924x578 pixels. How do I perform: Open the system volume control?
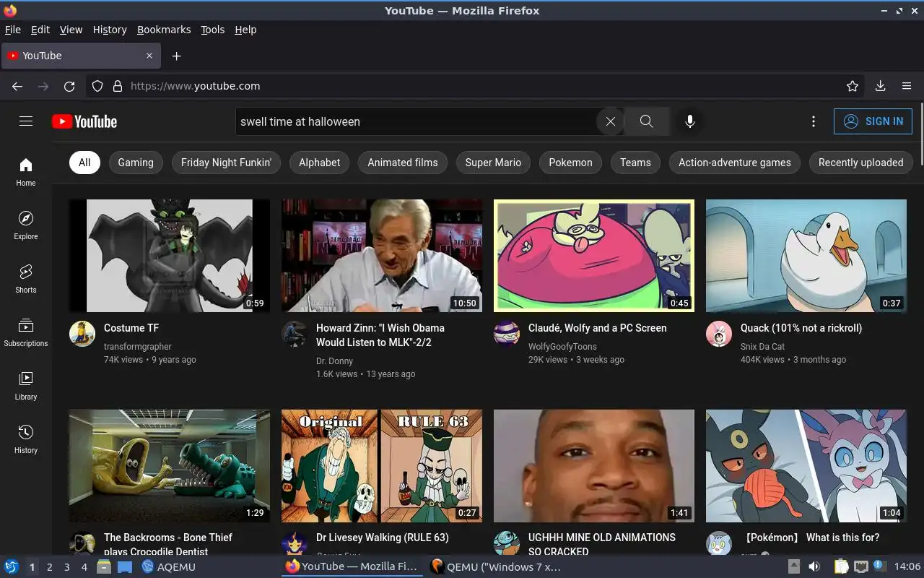814,567
